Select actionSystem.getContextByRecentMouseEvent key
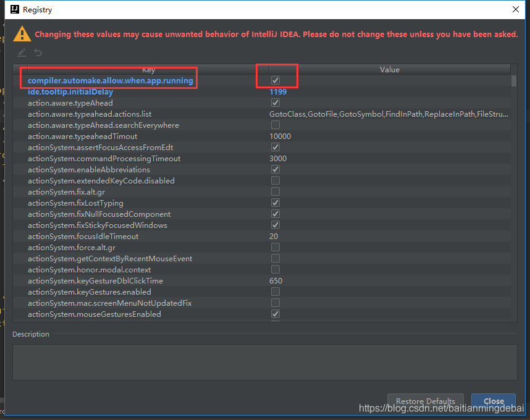The width and height of the screenshot is (530, 420). click(110, 259)
